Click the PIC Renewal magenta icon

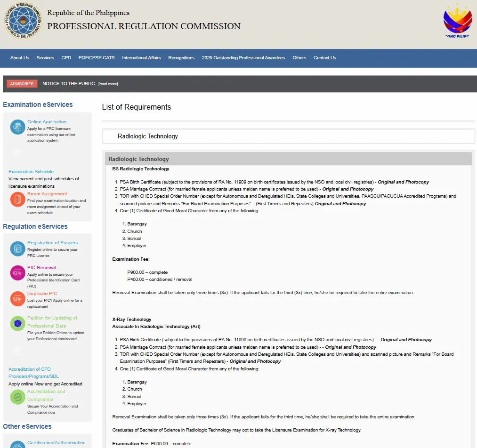(x=17, y=273)
